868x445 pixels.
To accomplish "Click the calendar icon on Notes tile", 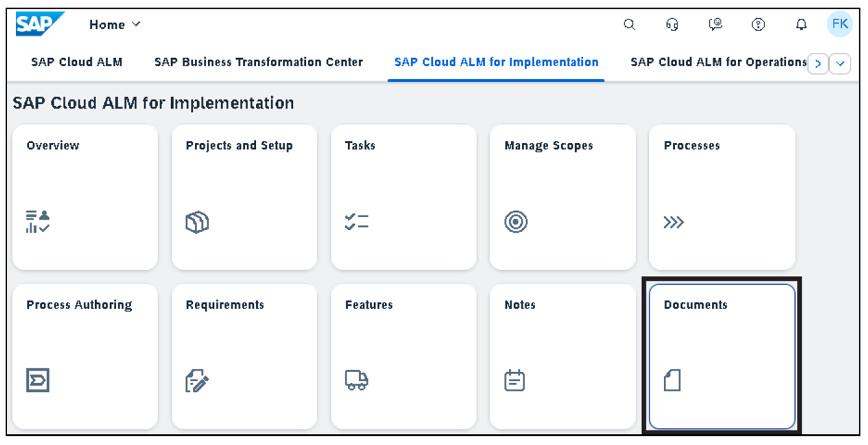I will (x=515, y=381).
